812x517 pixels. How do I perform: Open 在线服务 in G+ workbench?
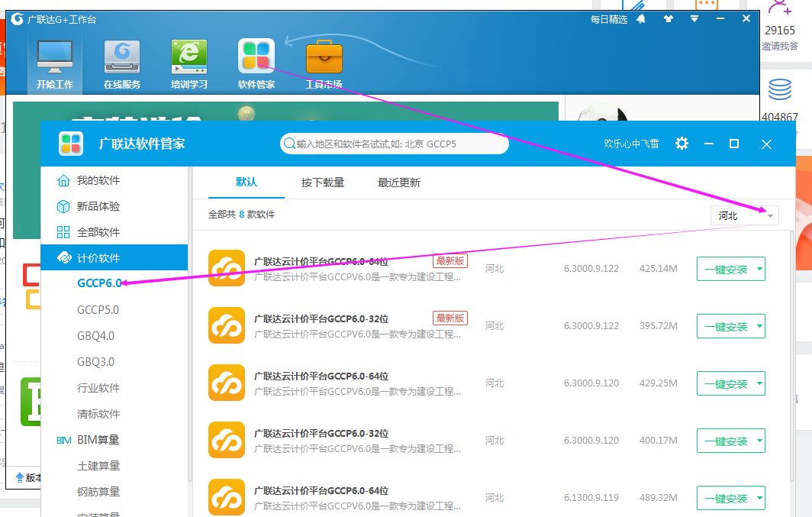tap(121, 65)
